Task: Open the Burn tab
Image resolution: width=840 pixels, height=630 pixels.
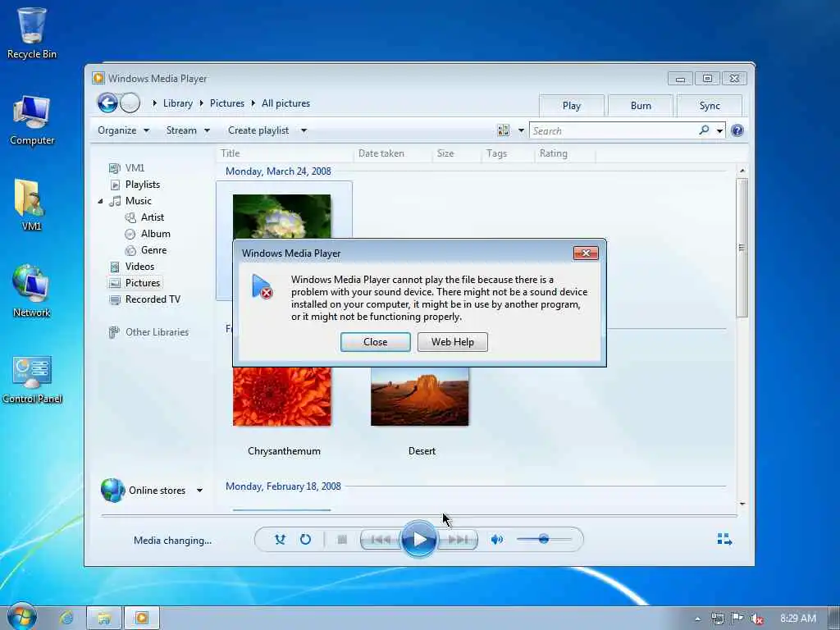Action: (641, 106)
